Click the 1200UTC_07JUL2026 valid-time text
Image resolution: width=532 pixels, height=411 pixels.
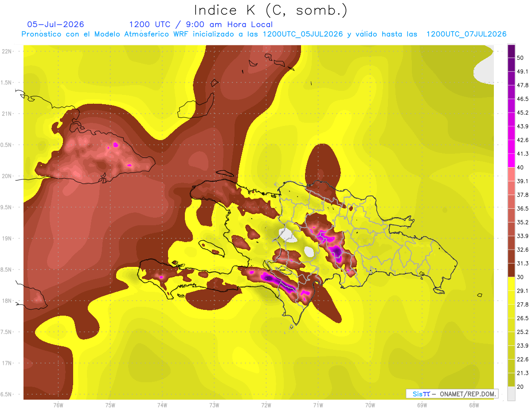[x=466, y=34]
